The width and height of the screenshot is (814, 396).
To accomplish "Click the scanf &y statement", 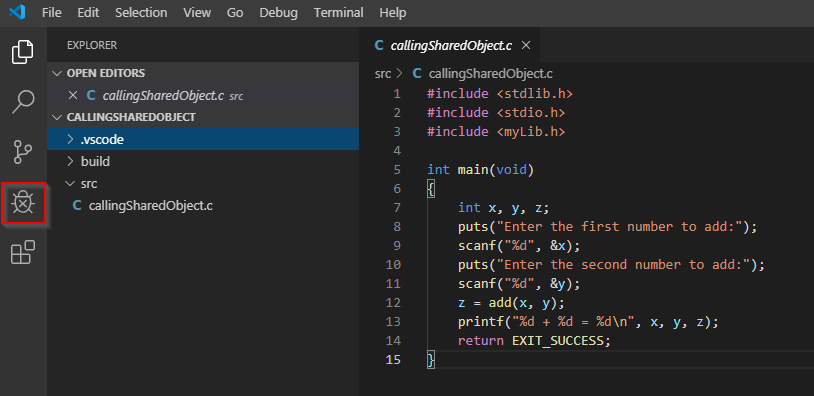I will 519,284.
